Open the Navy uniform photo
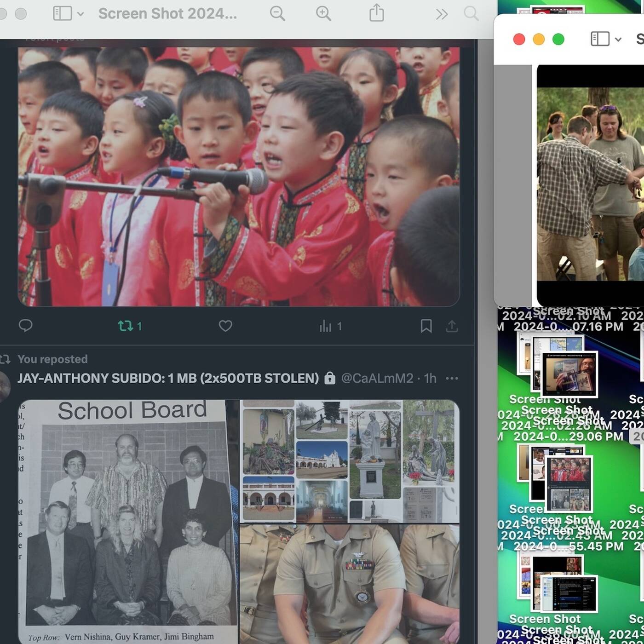Screen dimensions: 644x644 click(x=350, y=584)
